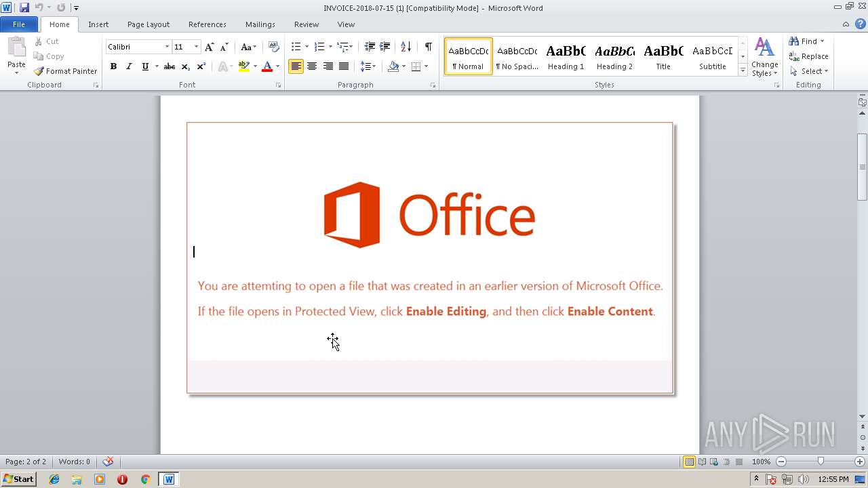Open the font size dropdown
The image size is (868, 488).
[x=196, y=47]
